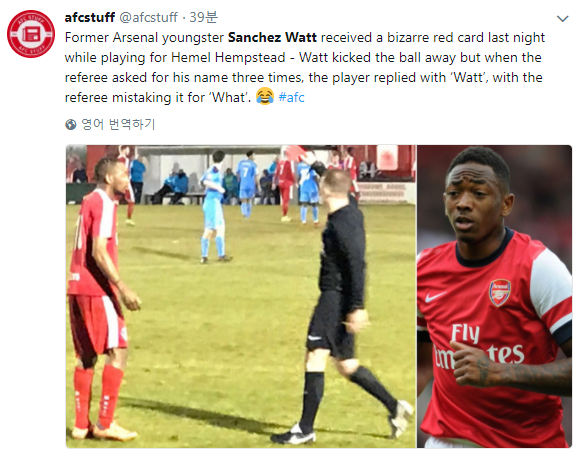Open the afcstuff red profile avatar

31,34
